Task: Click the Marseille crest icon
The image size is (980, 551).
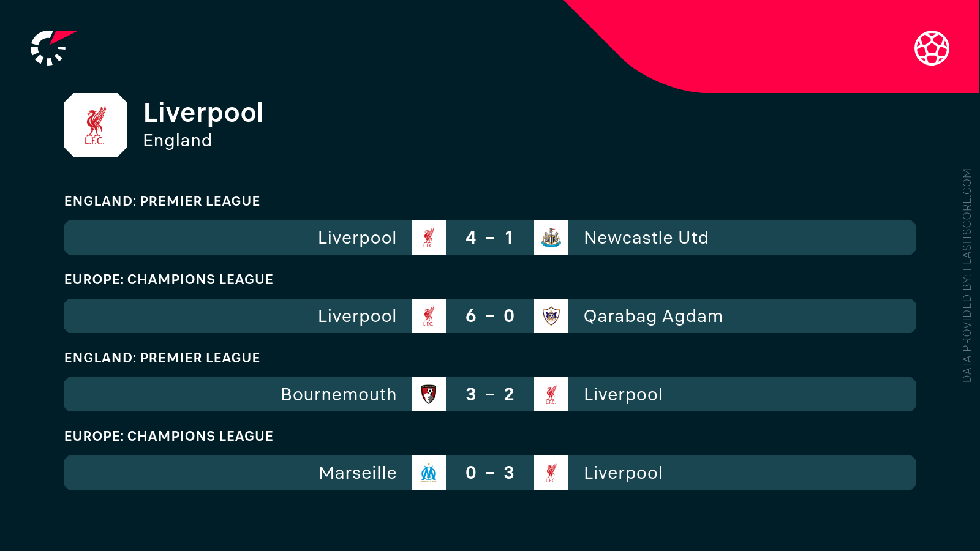Action: pos(429,473)
